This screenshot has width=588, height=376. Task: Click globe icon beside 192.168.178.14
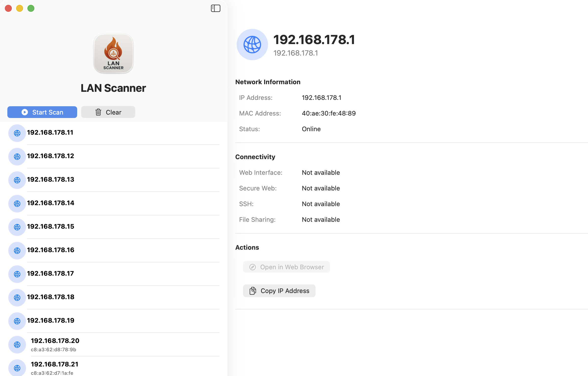click(17, 203)
